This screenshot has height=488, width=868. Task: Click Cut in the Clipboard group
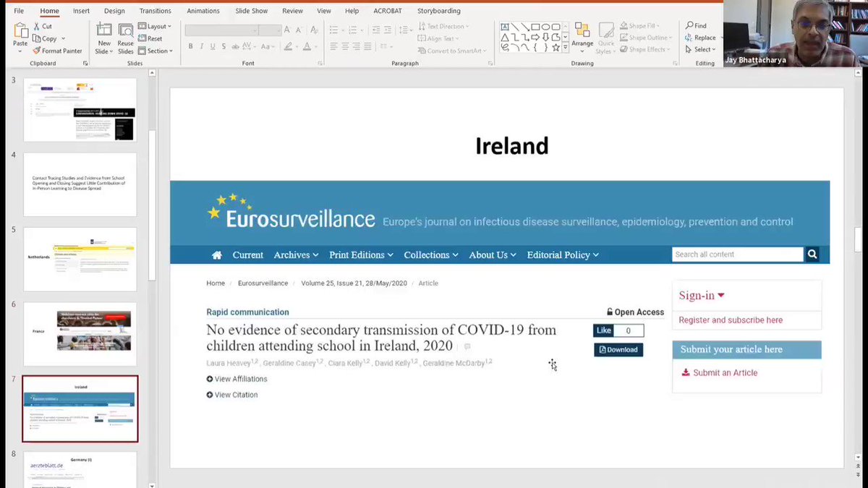(x=42, y=26)
